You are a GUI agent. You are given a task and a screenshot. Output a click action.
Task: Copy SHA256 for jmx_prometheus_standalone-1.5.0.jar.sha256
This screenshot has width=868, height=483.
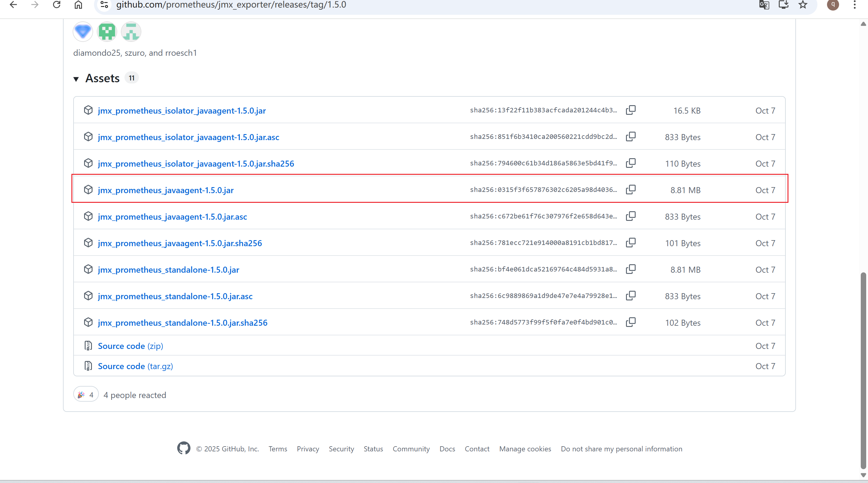[631, 322]
